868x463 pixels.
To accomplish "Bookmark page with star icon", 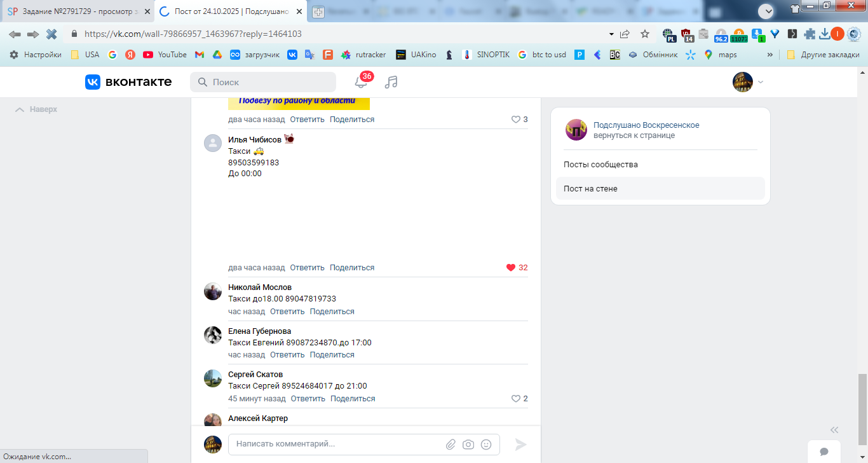I will coord(645,34).
